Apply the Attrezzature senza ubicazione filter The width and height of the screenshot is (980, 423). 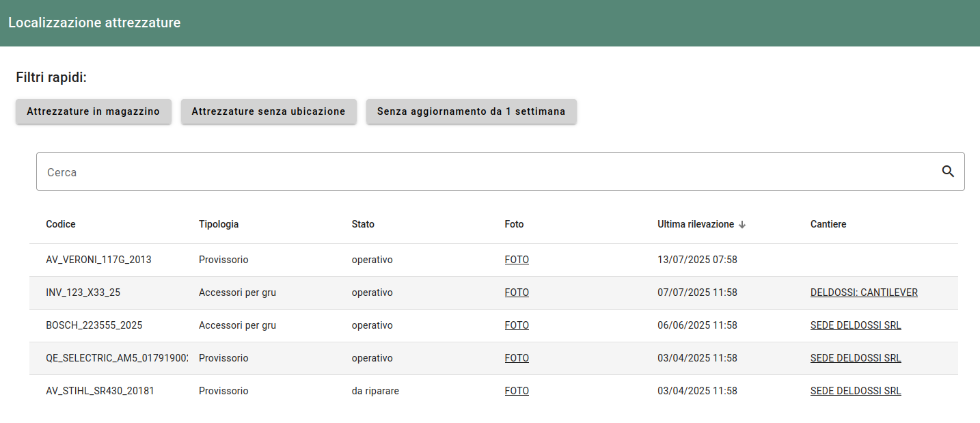pos(269,111)
